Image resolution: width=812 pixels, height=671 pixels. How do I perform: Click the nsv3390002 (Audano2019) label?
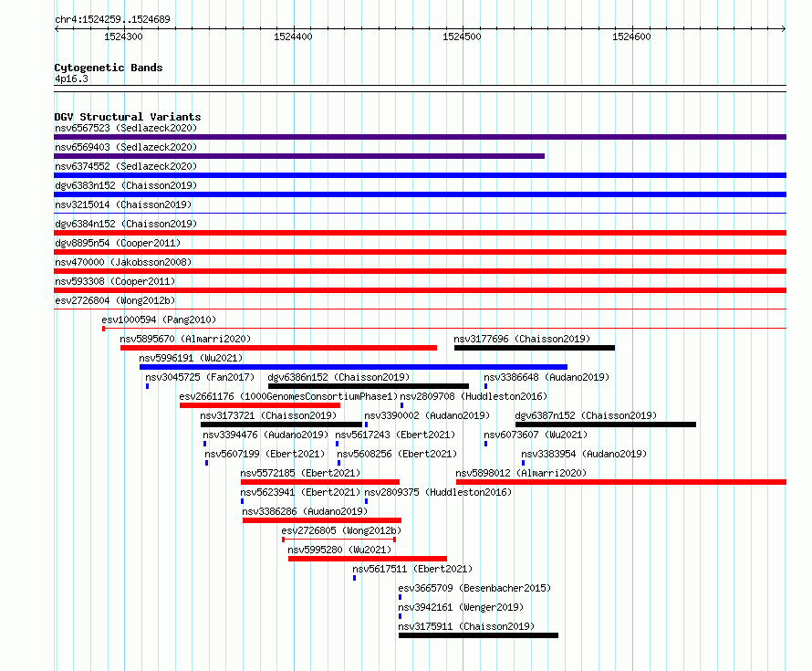click(427, 415)
